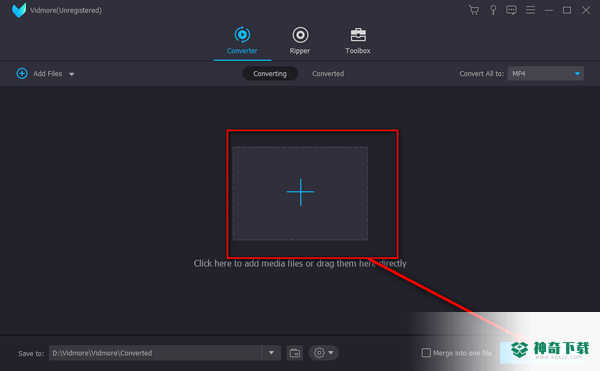The height and width of the screenshot is (371, 600).
Task: Show the Converted list
Action: pos(328,73)
